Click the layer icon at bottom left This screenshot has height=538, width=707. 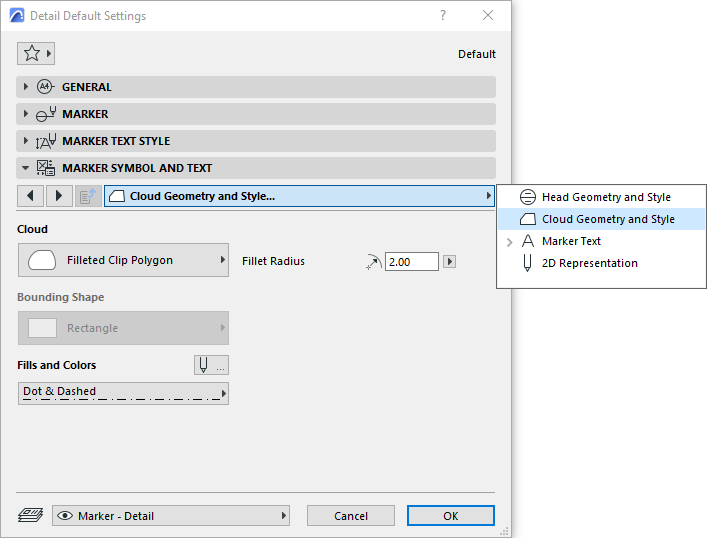(x=31, y=516)
